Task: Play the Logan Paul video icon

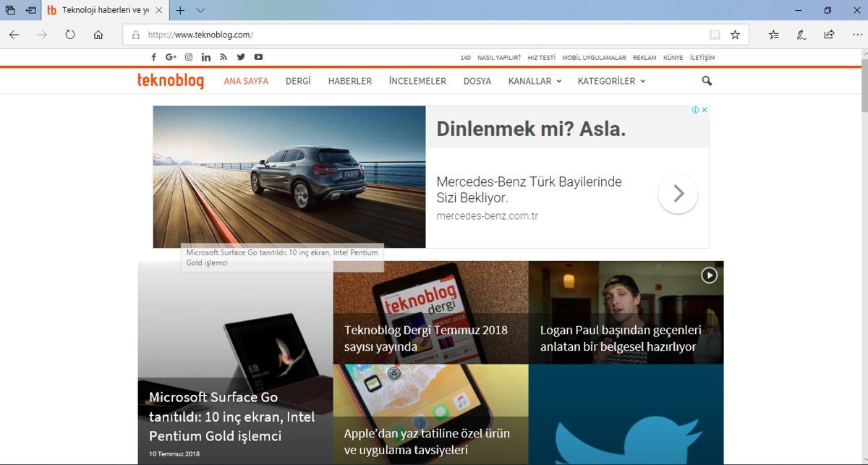Action: (x=709, y=276)
